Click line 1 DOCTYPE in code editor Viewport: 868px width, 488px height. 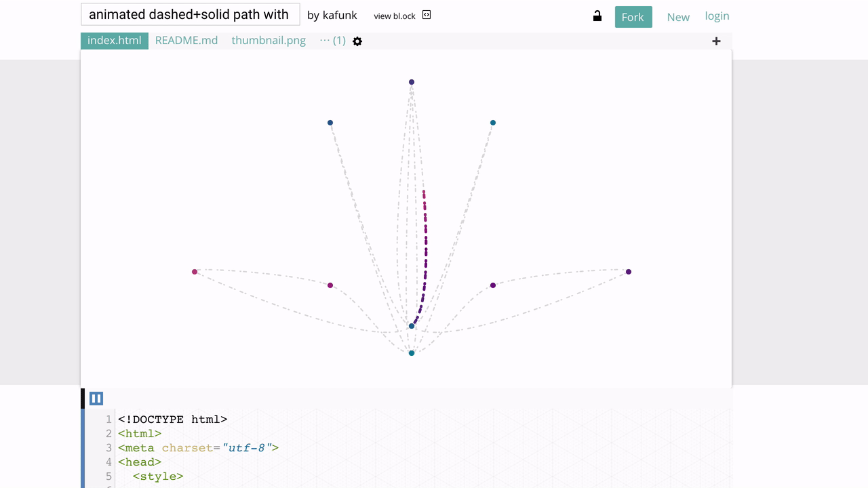pos(173,420)
